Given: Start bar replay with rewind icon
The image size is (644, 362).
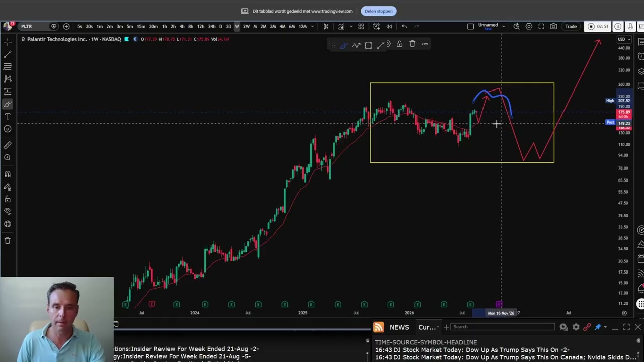Looking at the screenshot, I should [389, 26].
